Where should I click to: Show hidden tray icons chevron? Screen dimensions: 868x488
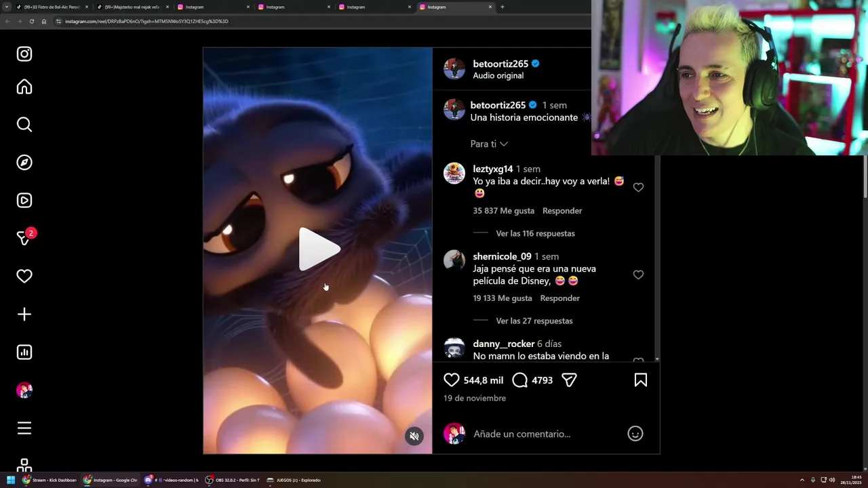click(x=802, y=480)
